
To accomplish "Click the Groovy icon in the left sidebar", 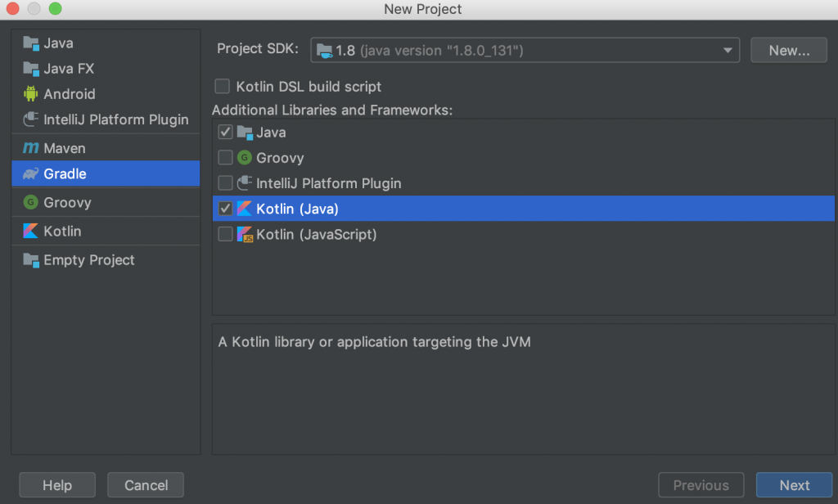I will [31, 203].
